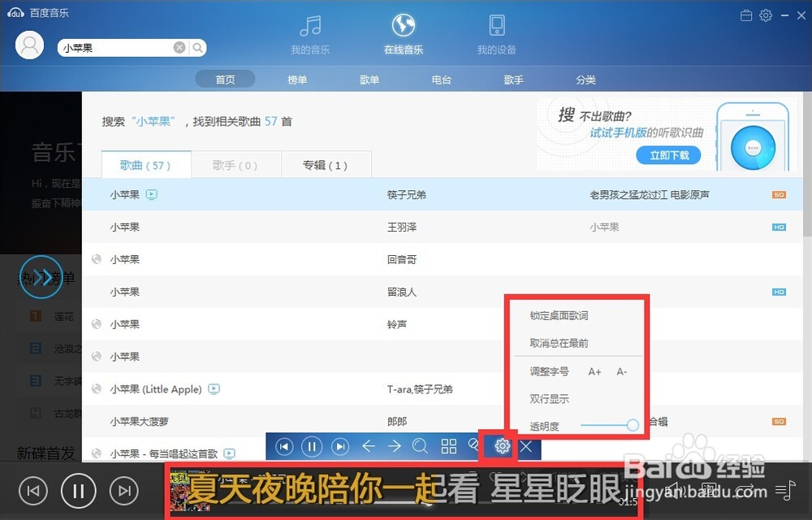Screen dimensions: 812x520
Task: Choose 双行显示 in lyrics menu
Action: pyautogui.click(x=549, y=399)
